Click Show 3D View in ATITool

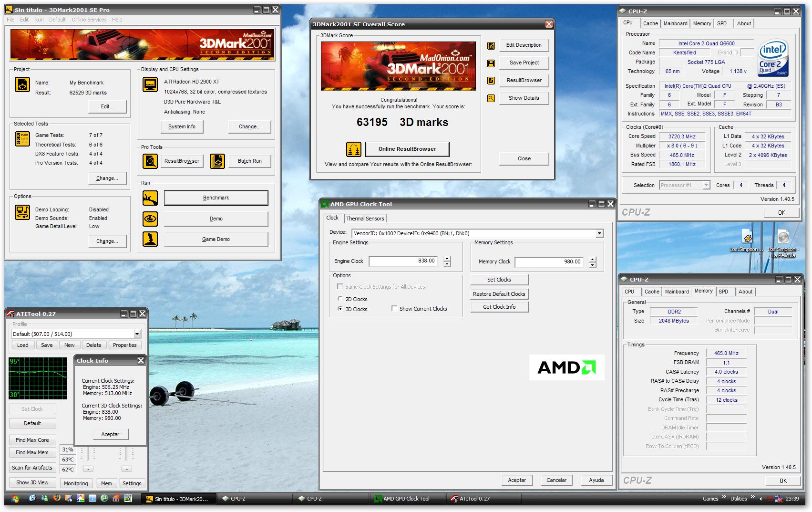(x=32, y=482)
